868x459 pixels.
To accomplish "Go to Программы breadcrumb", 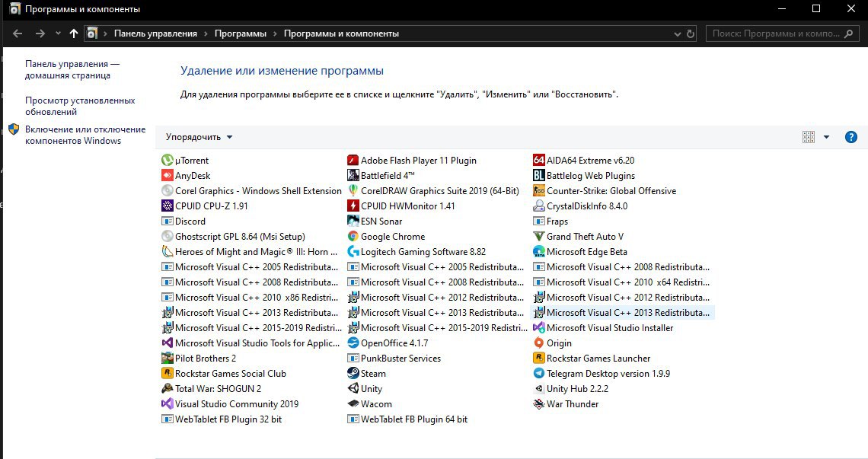I will pos(241,33).
